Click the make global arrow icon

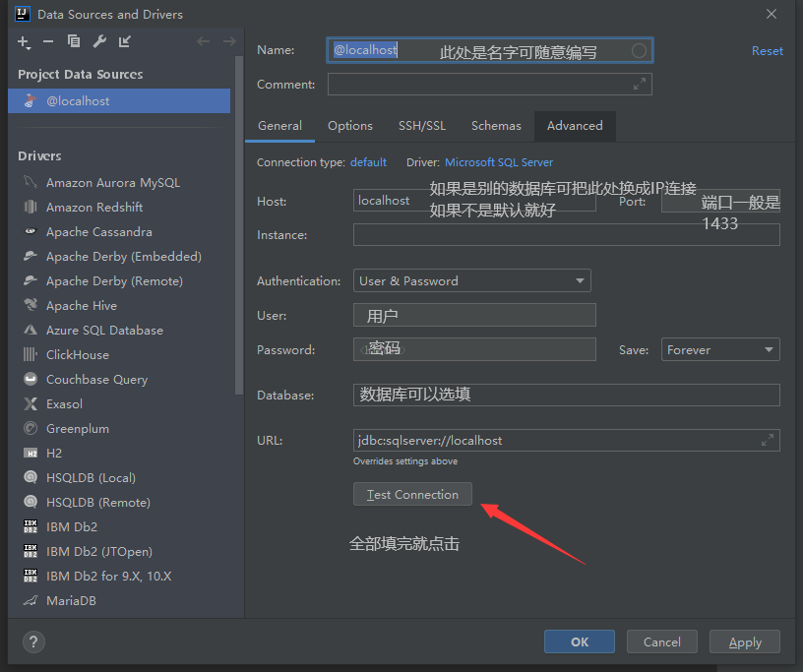(x=125, y=41)
